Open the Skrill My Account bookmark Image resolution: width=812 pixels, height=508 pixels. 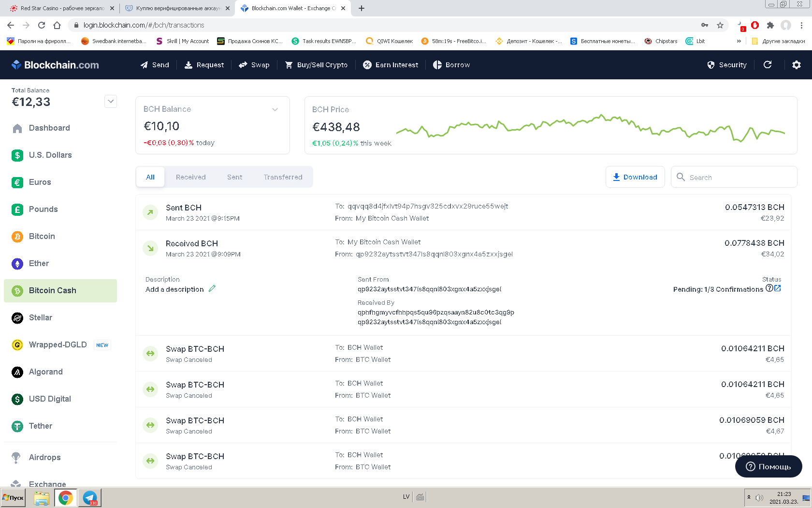(183, 41)
